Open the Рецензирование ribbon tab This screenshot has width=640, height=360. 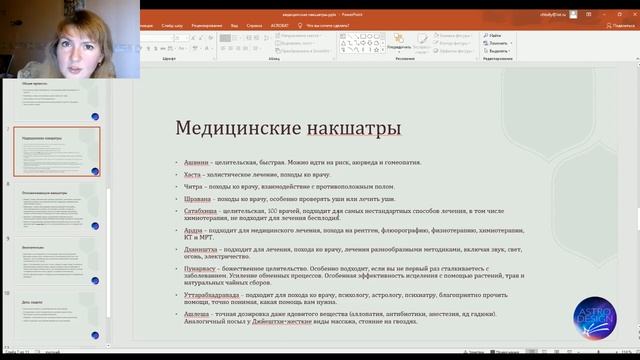click(207, 25)
